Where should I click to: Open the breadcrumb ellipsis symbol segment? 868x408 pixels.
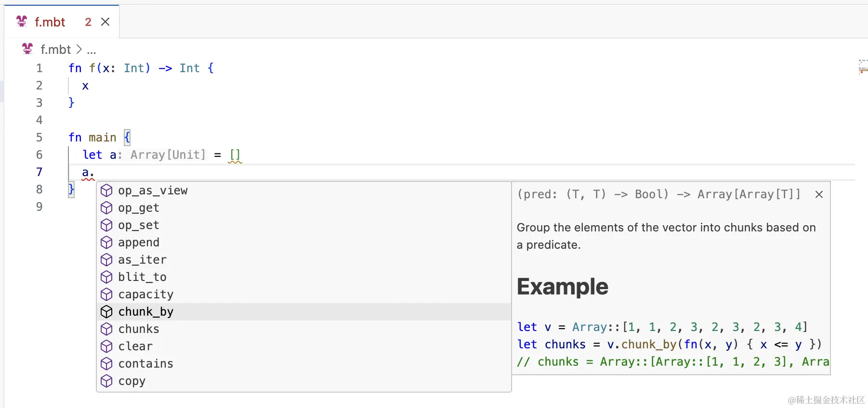tap(92, 50)
